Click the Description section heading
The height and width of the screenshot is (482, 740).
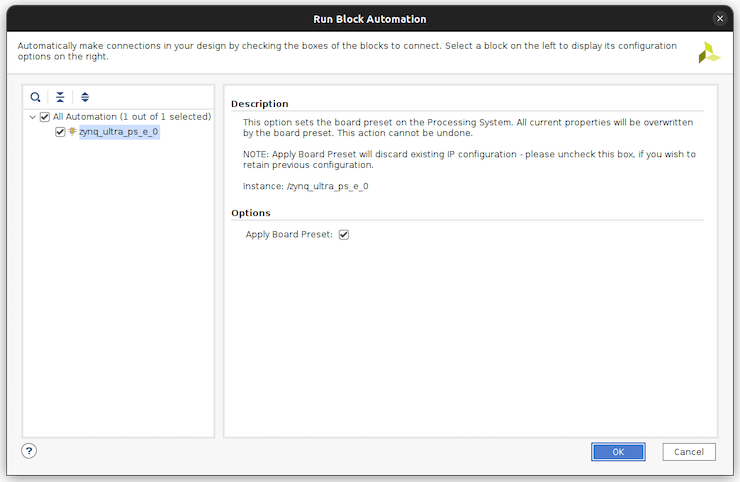click(x=259, y=104)
